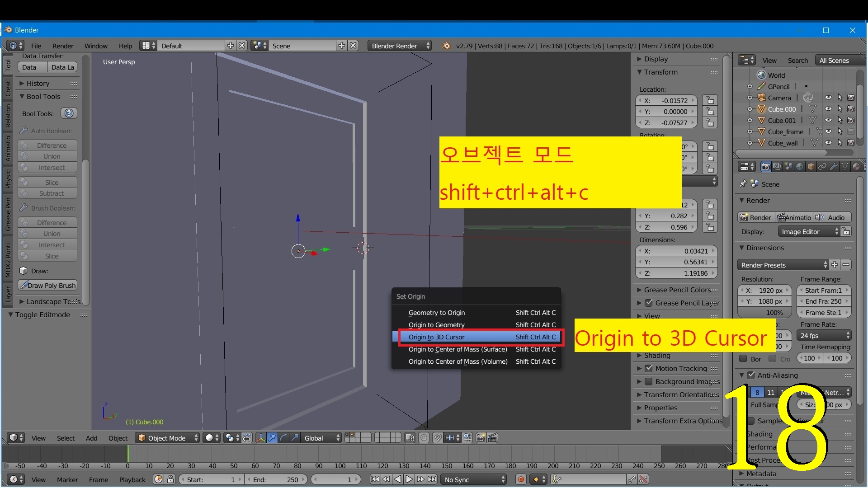This screenshot has height=488, width=868.
Task: Open the Render Presets dropdown
Action: pos(783,265)
